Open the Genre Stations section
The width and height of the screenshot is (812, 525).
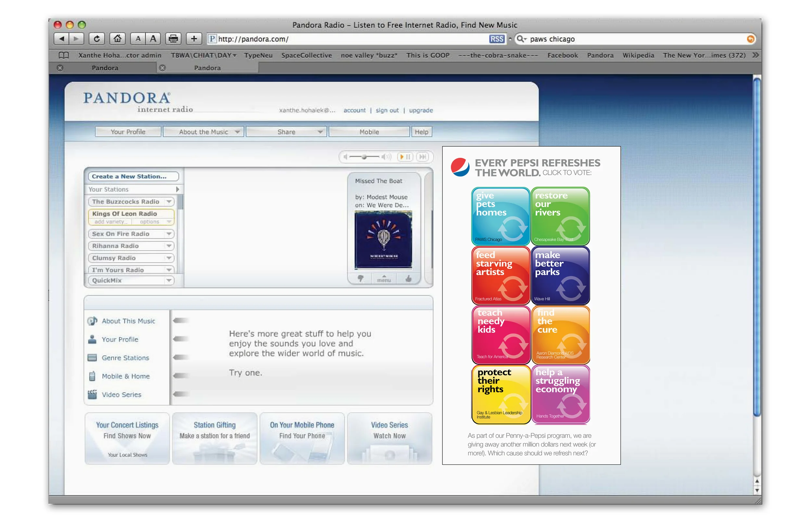pos(125,358)
